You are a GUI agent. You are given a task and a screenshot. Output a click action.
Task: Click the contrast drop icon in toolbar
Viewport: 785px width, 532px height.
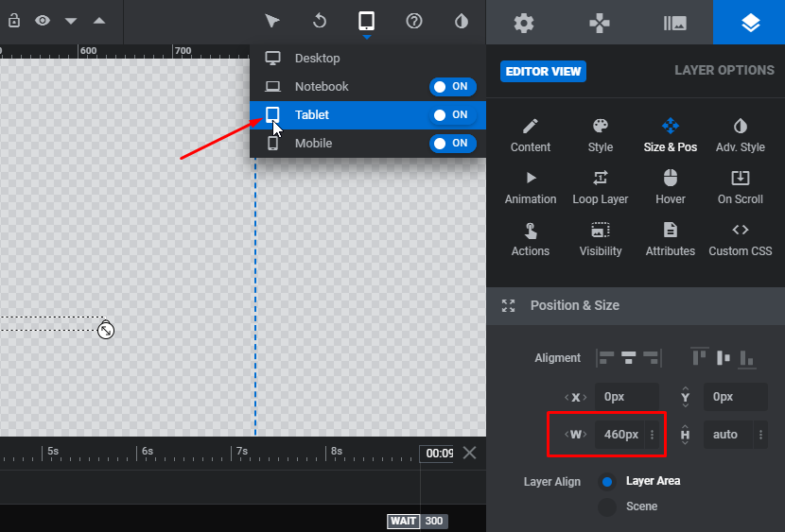462,21
